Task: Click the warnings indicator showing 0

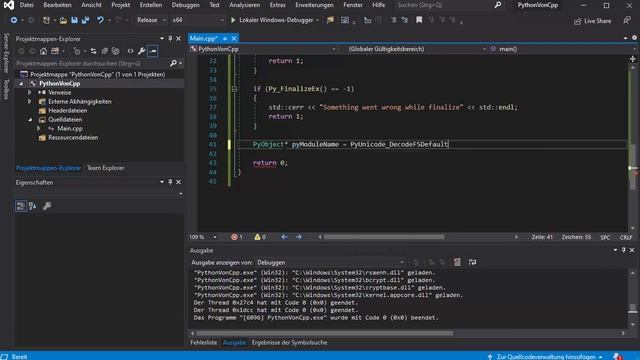Action: click(260, 237)
